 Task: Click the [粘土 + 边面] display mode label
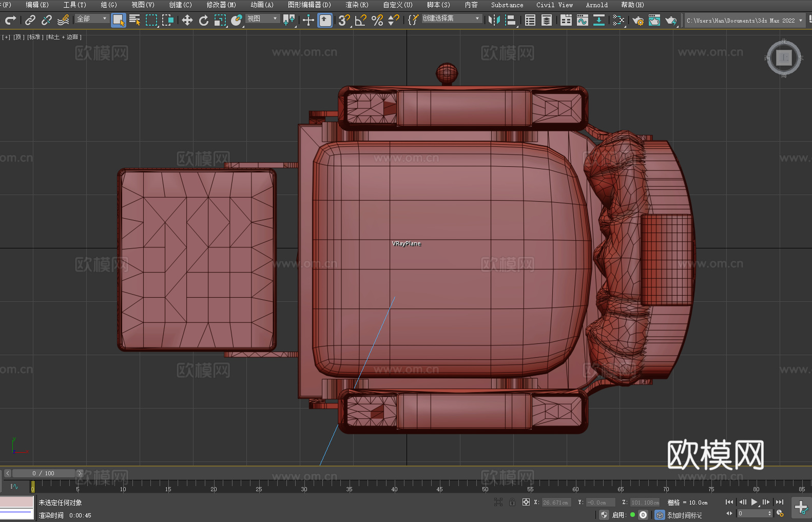[64, 37]
